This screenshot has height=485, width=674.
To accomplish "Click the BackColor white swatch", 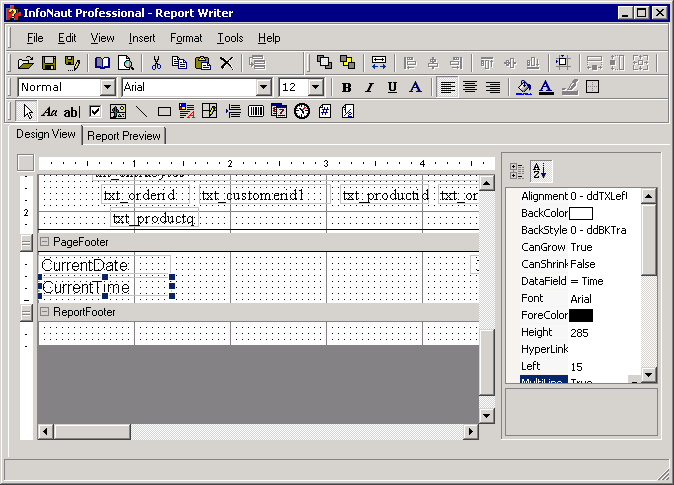I will [x=581, y=213].
